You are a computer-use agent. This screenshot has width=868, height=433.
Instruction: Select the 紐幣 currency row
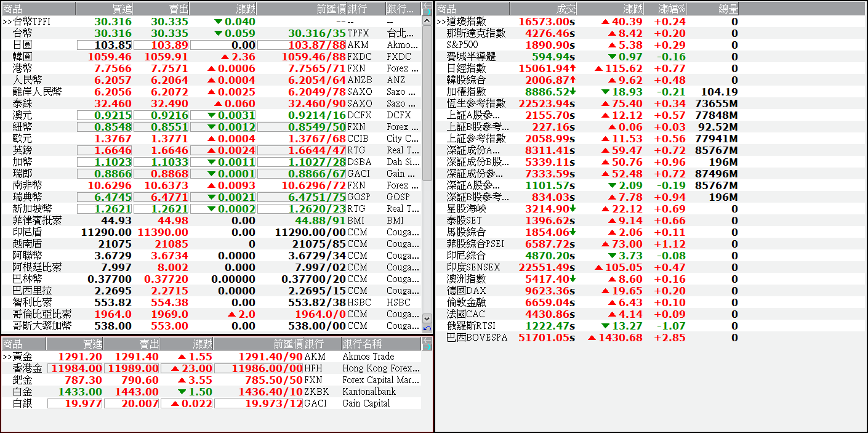pyautogui.click(x=212, y=127)
